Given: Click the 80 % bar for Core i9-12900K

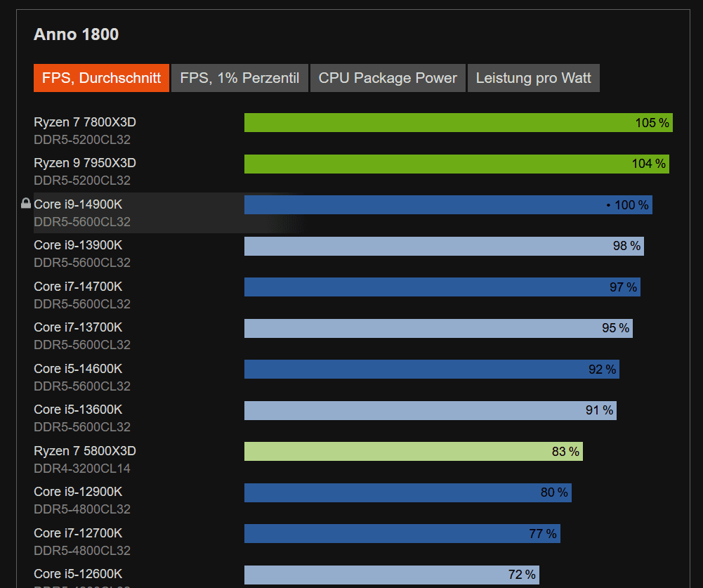Looking at the screenshot, I should pos(408,492).
